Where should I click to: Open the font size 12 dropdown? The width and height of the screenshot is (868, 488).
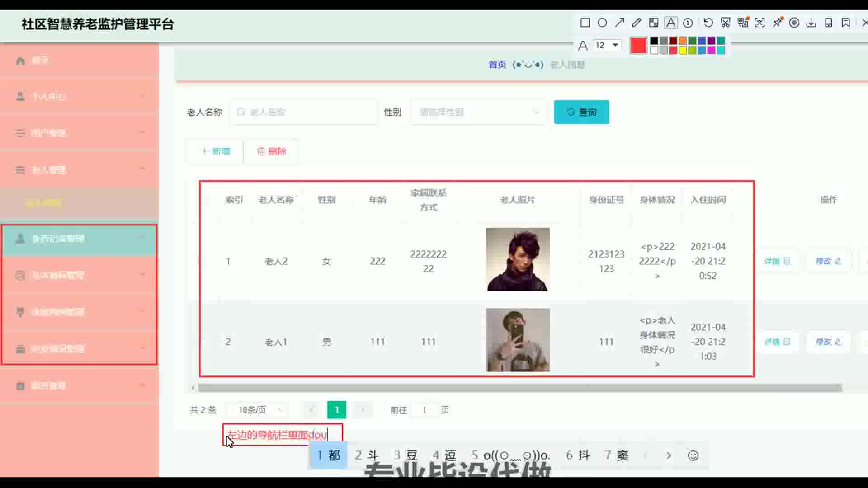coord(607,45)
